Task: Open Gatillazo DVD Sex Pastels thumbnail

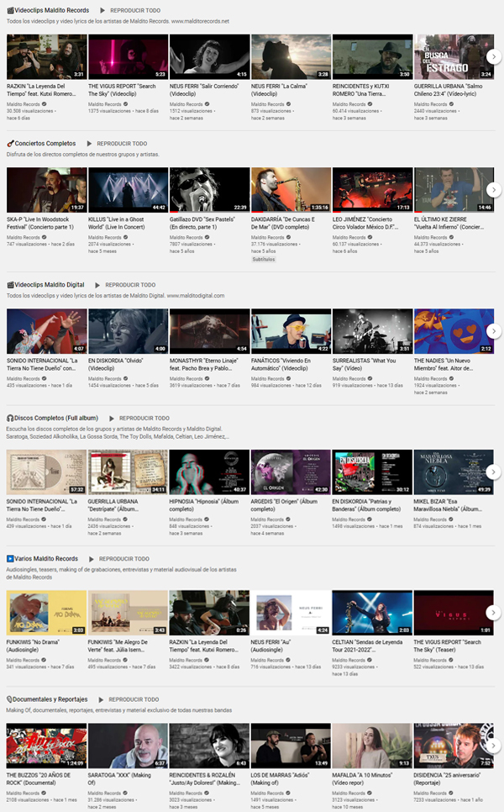Action: 209,190
